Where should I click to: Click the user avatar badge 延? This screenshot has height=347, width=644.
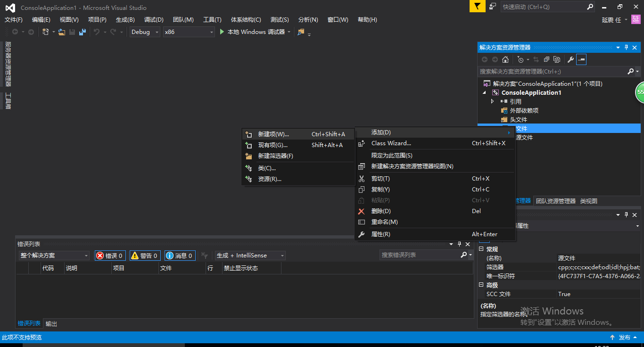pos(636,19)
